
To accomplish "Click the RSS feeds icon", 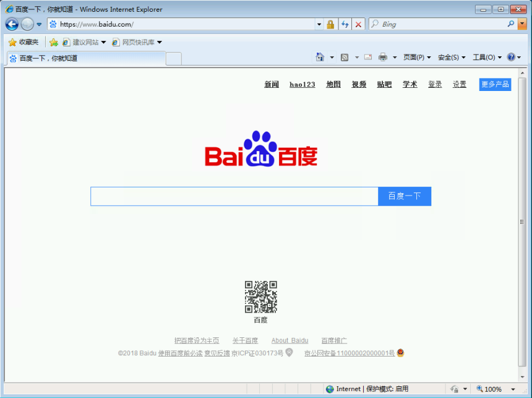I will tap(345, 58).
